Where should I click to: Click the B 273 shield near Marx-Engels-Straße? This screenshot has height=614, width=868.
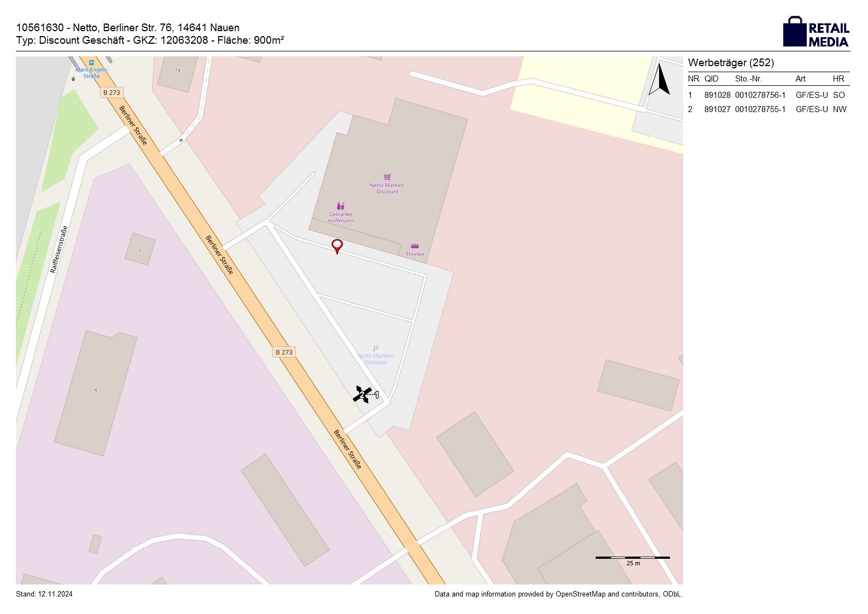[x=112, y=92]
